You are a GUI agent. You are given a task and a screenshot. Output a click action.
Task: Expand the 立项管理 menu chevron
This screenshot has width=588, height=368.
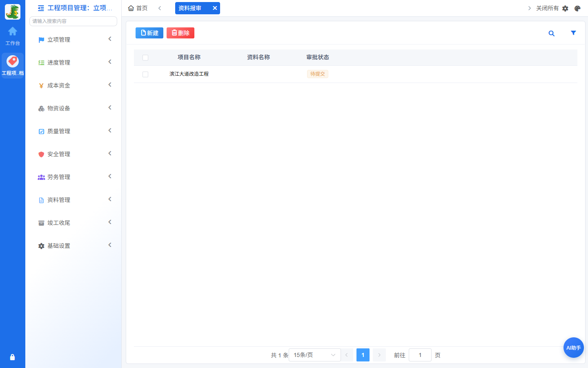[110, 39]
